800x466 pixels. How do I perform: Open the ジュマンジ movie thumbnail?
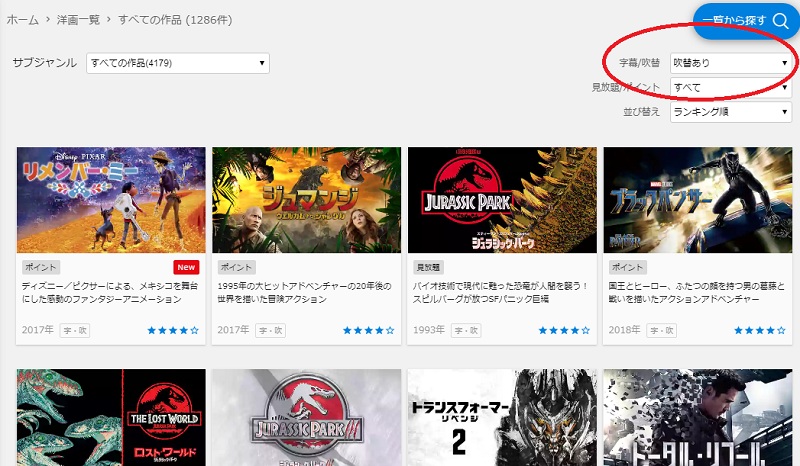coord(307,200)
